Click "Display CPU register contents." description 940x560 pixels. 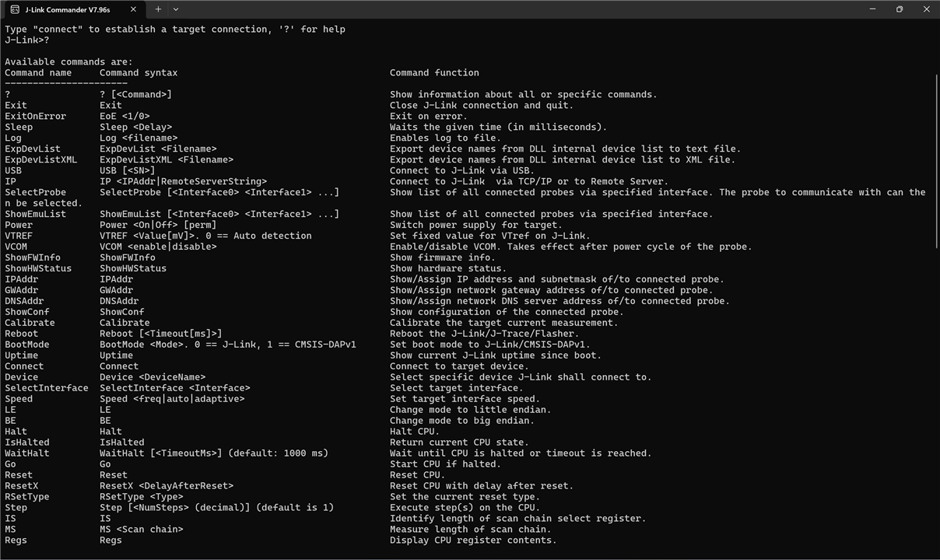point(473,541)
